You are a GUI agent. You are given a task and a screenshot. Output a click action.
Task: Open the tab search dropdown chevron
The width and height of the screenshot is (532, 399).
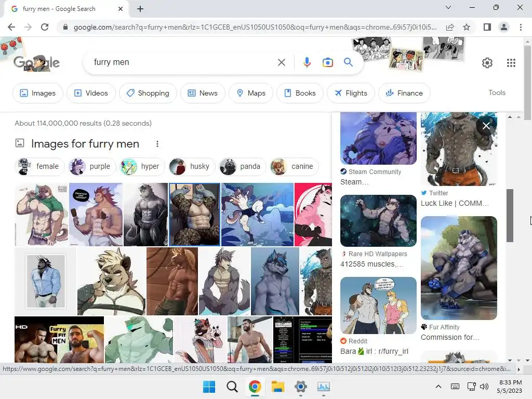(448, 7)
